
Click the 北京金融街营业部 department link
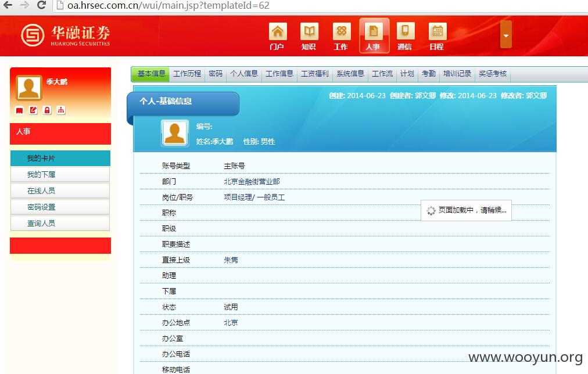pyautogui.click(x=252, y=182)
